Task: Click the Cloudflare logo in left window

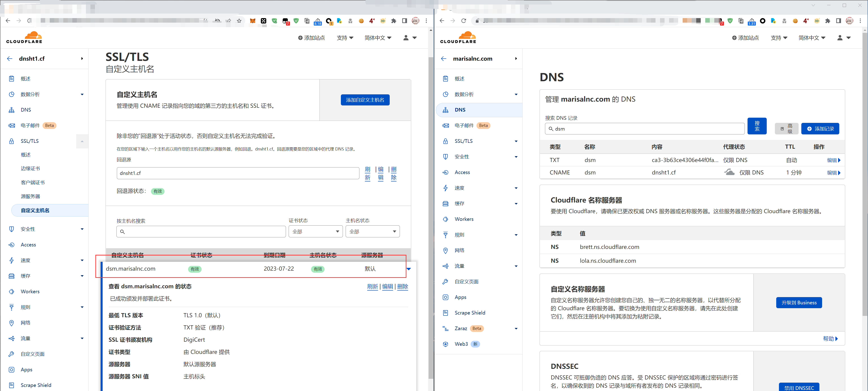Action: (x=24, y=37)
